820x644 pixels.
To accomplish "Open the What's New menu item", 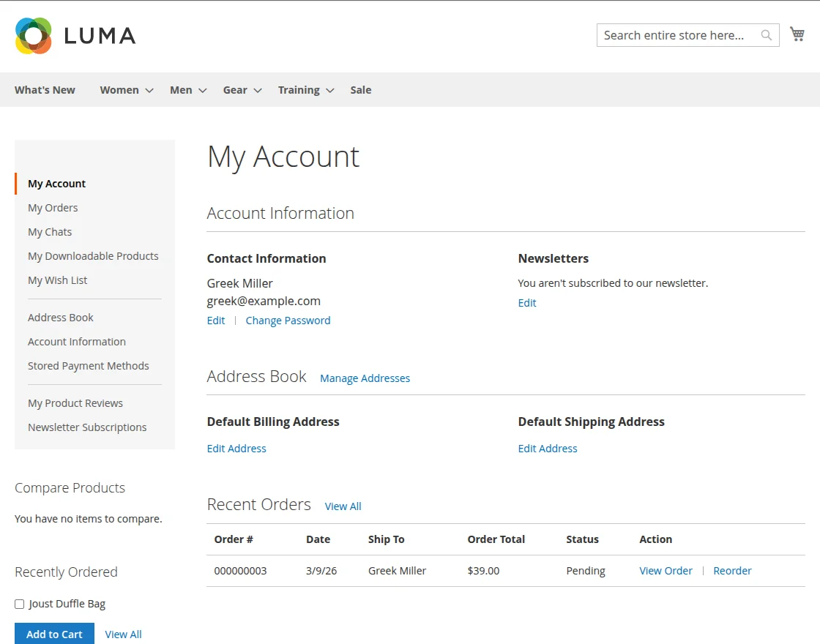I will [45, 90].
